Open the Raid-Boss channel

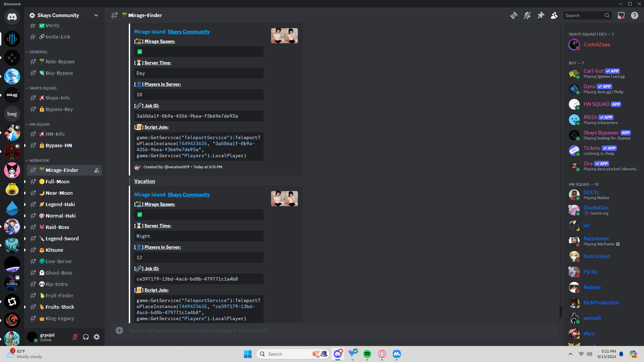(x=64, y=227)
